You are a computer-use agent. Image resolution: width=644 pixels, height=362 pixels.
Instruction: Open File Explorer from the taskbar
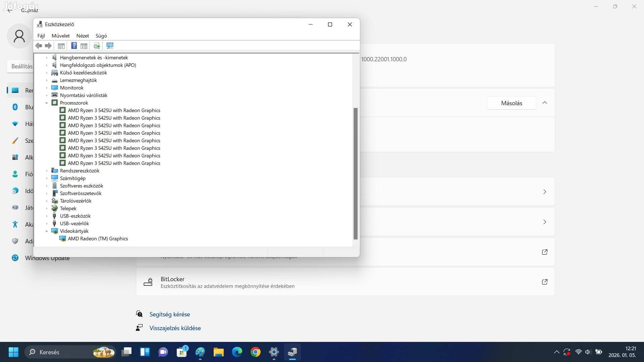218,352
